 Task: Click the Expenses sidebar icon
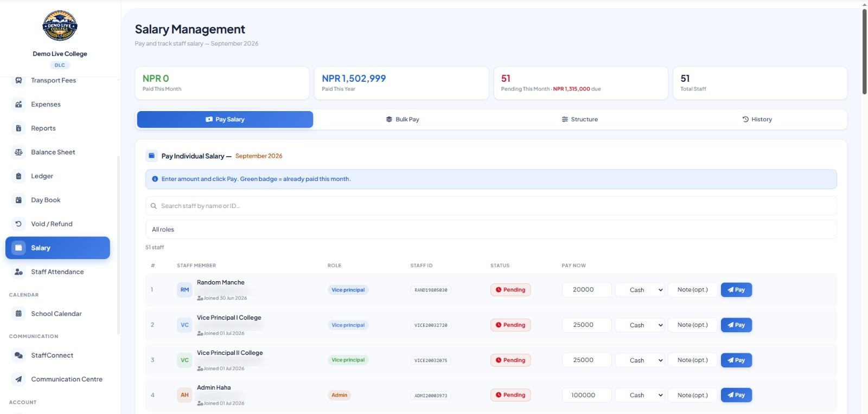point(18,104)
